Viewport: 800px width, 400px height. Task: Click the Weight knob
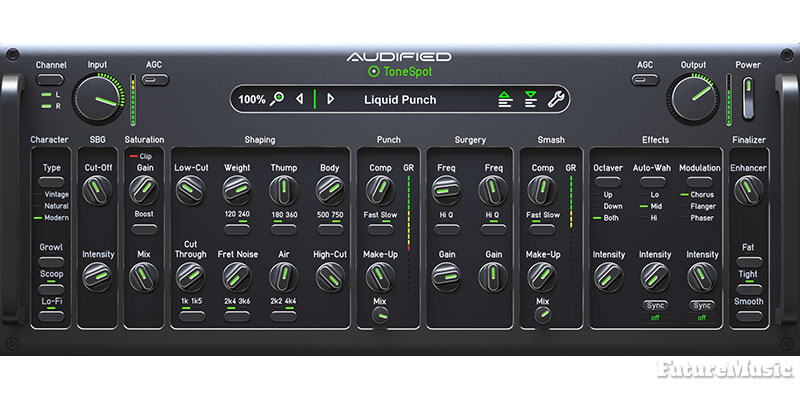[x=237, y=190]
